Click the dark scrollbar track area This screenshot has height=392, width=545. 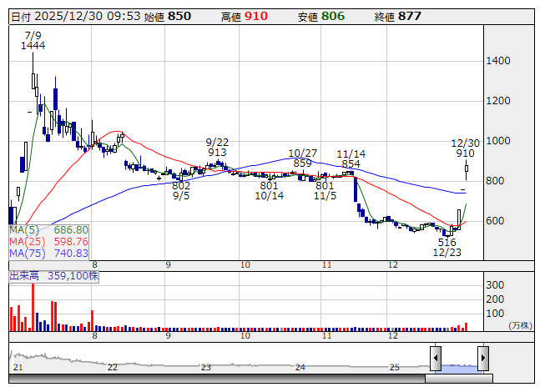click(x=217, y=378)
